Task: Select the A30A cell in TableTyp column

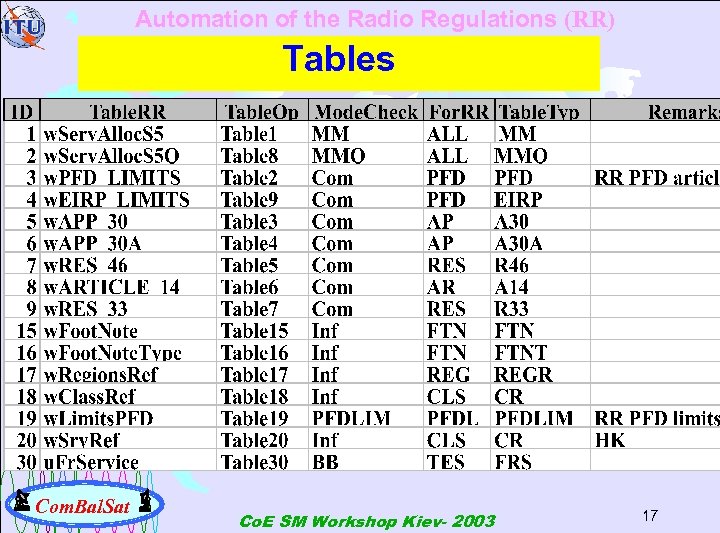Action: point(542,243)
